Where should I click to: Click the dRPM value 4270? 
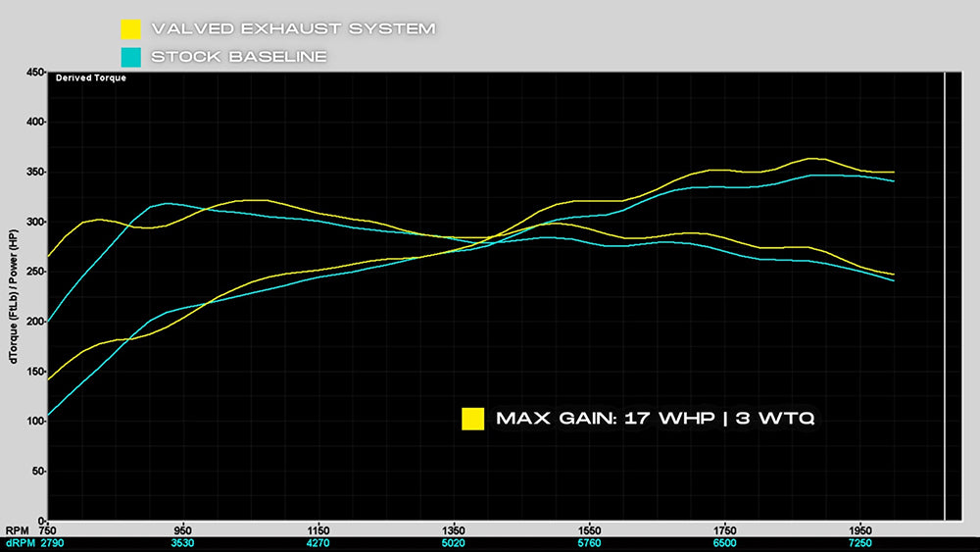click(x=318, y=543)
